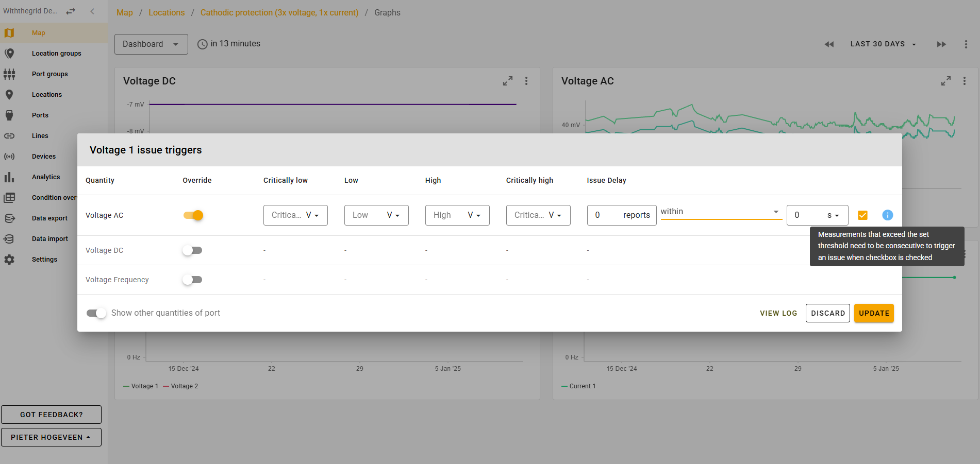The width and height of the screenshot is (980, 464).
Task: Toggle Show other quantities of port
Action: [96, 313]
